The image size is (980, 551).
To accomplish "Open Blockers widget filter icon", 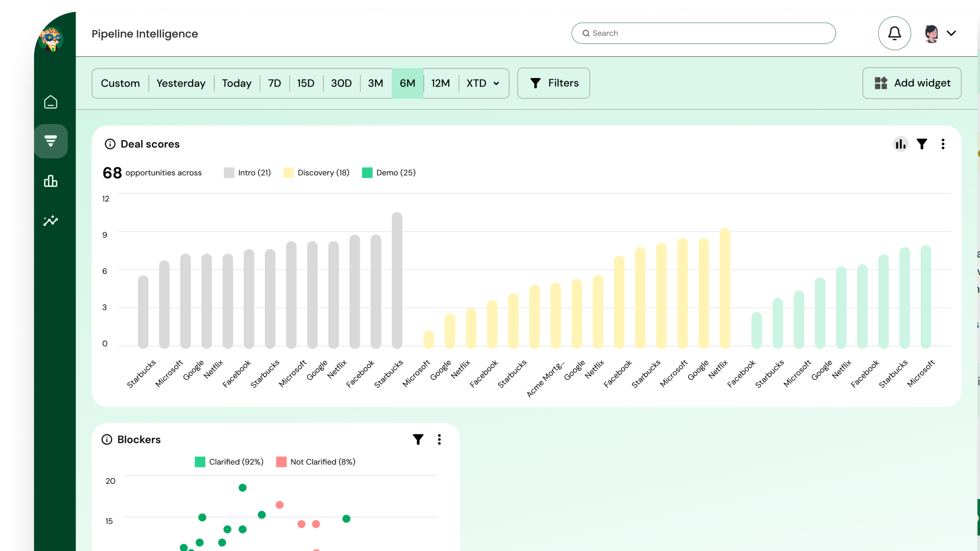I will coord(418,440).
